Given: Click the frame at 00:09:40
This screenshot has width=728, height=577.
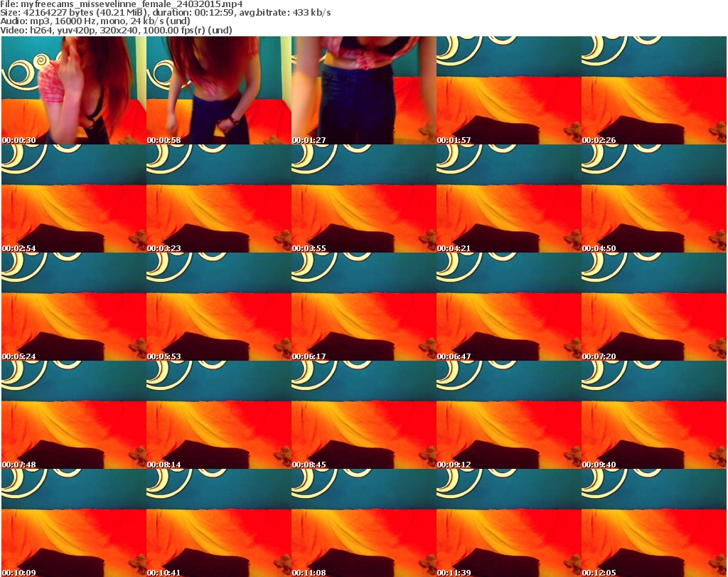Looking at the screenshot, I should (654, 415).
